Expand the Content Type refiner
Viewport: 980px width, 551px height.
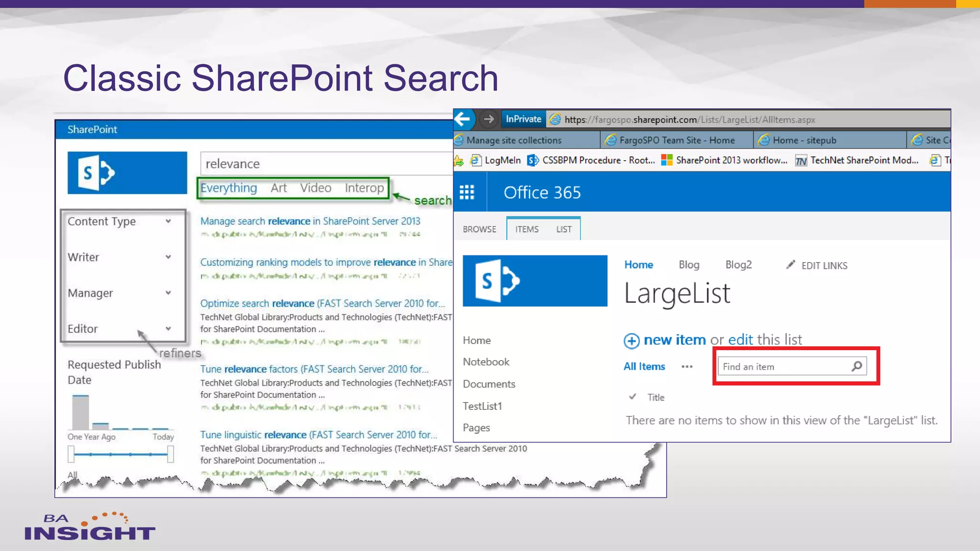pyautogui.click(x=168, y=221)
